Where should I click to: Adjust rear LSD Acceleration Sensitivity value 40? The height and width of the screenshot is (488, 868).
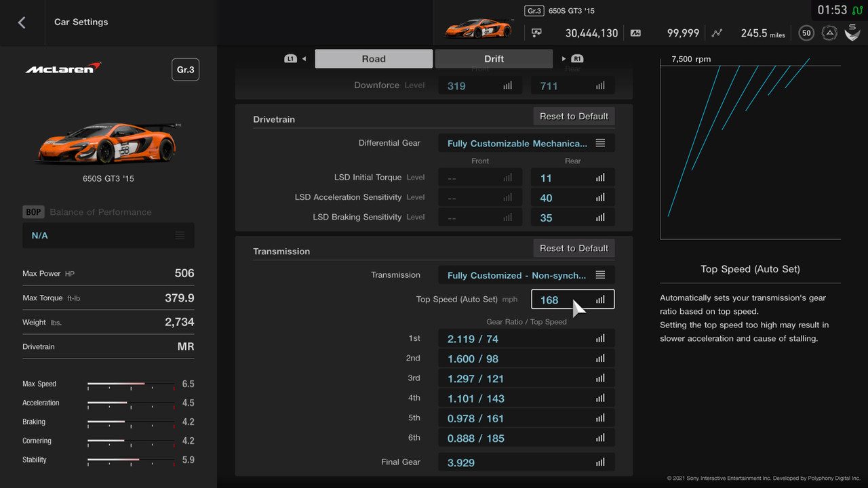tap(573, 198)
